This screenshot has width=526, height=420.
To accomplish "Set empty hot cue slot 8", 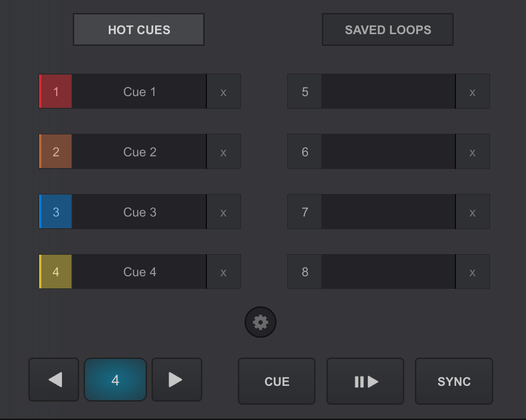I will [305, 272].
